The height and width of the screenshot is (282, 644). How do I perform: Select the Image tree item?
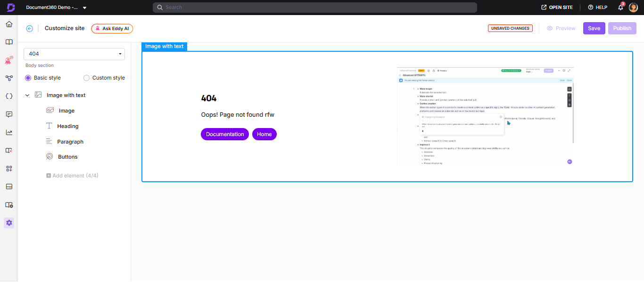(66, 111)
